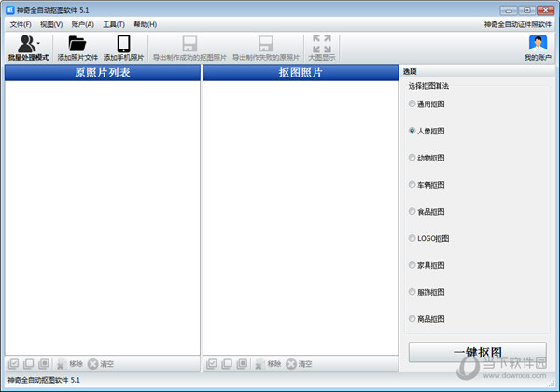This screenshot has height=392, width=560.
Task: Click the 选项 panel title
Action: [x=410, y=71]
